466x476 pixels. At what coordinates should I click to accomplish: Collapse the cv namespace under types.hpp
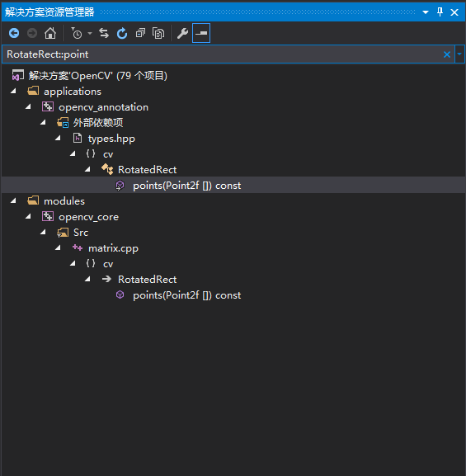[x=73, y=154]
